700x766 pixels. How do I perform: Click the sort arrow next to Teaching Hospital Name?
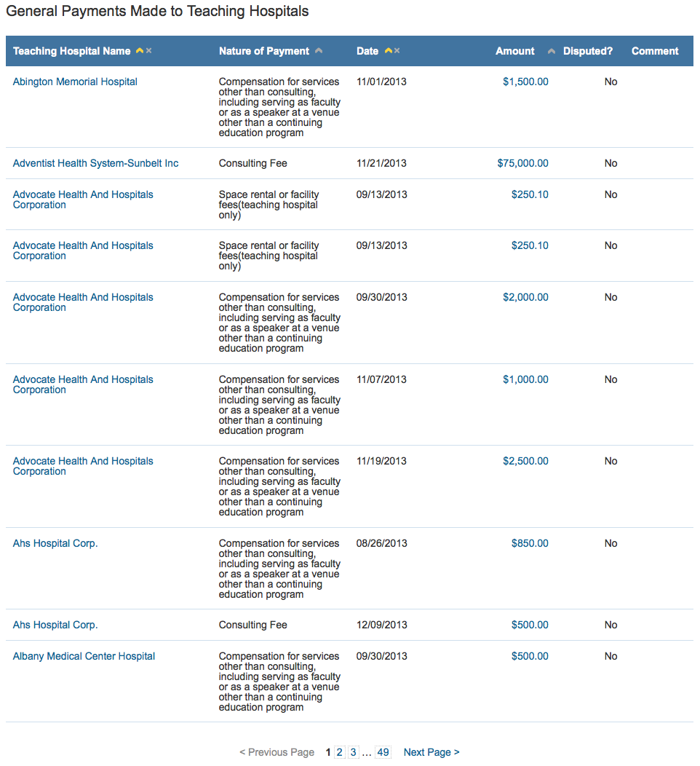coord(140,51)
